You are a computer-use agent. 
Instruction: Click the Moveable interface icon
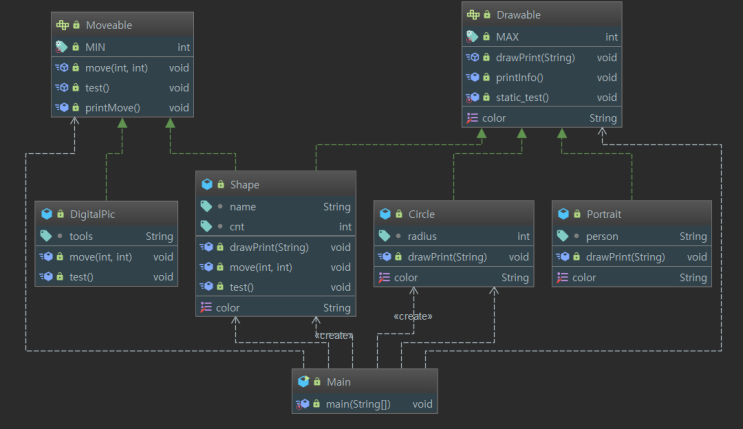(x=62, y=24)
